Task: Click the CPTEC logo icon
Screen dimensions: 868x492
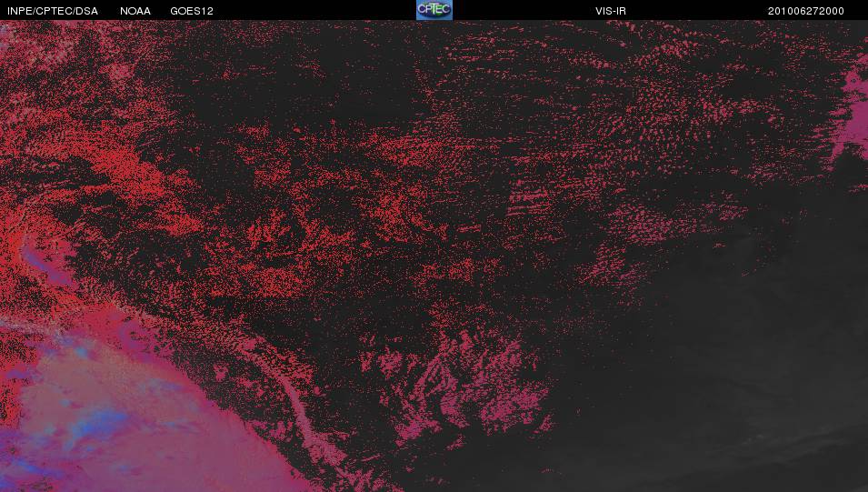Action: (434, 10)
